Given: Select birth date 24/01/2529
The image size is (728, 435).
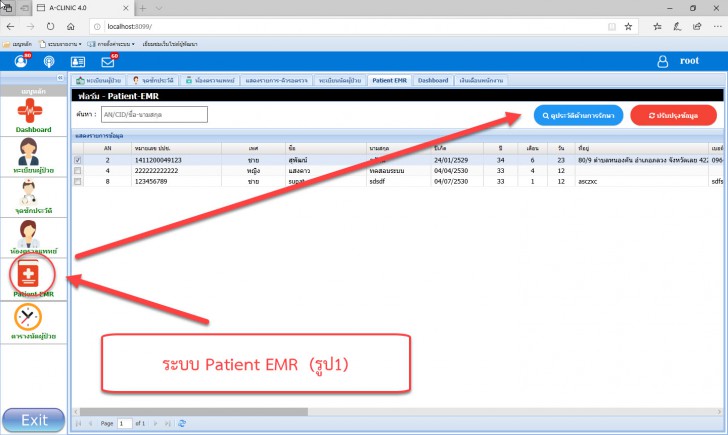Looking at the screenshot, I should coord(457,160).
